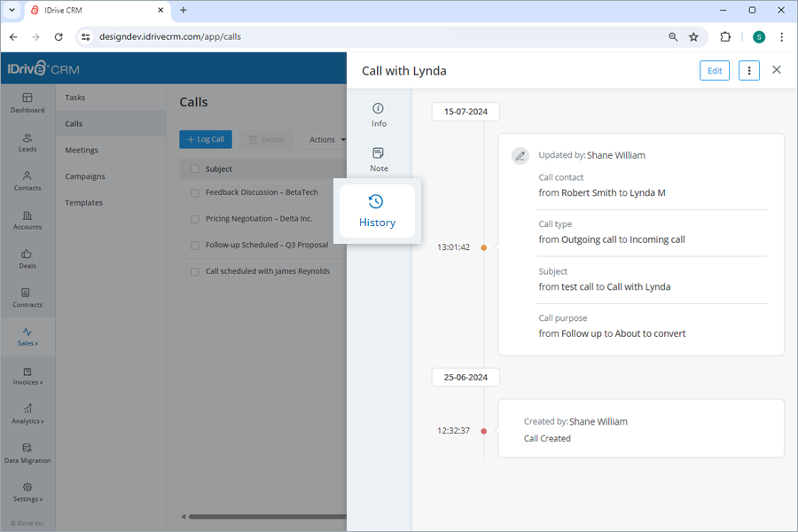Click the Log Call button
Viewport: 798px width, 532px height.
tap(205, 139)
